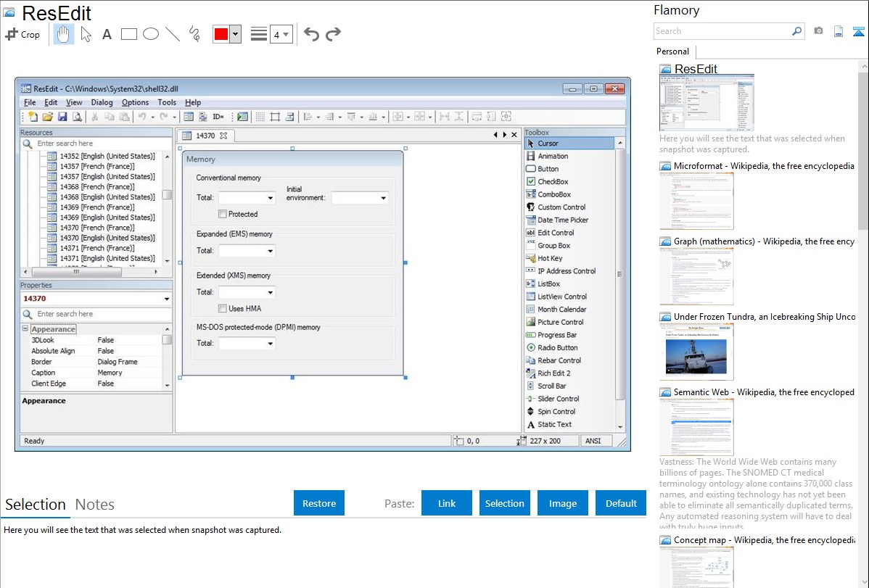The image size is (869, 588).
Task: Expand the 14370 dropdown in Properties
Action: pos(167,299)
